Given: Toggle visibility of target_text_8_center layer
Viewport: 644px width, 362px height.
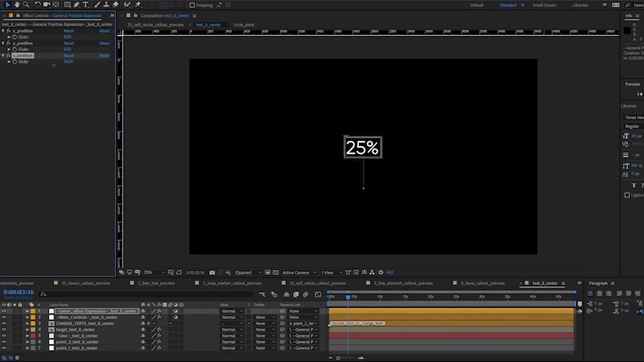Looking at the screenshot, I should [4, 330].
